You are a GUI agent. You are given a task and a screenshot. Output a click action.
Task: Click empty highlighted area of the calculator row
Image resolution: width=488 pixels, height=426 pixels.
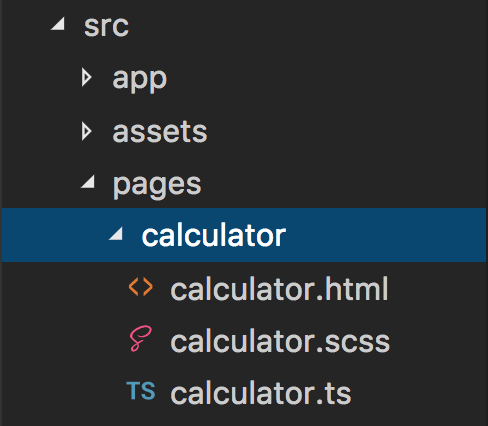point(383,235)
